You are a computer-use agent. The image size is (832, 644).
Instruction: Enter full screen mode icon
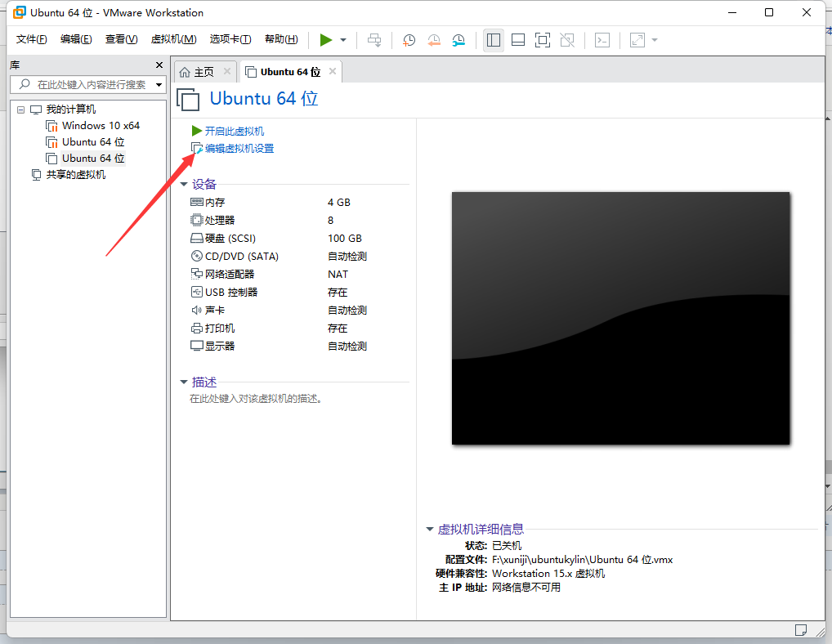click(543, 40)
